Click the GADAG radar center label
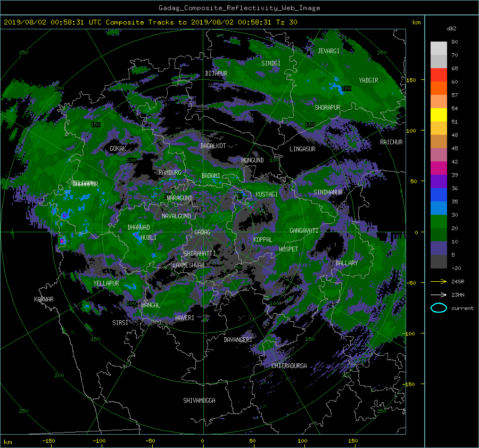 tap(202, 232)
